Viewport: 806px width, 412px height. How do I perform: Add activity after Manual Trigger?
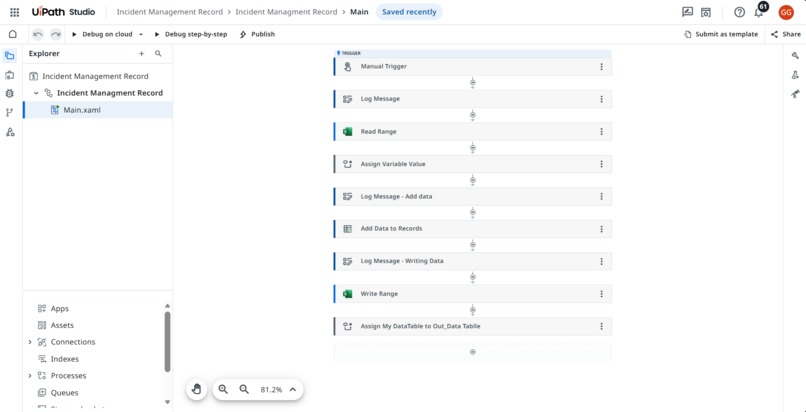(472, 83)
